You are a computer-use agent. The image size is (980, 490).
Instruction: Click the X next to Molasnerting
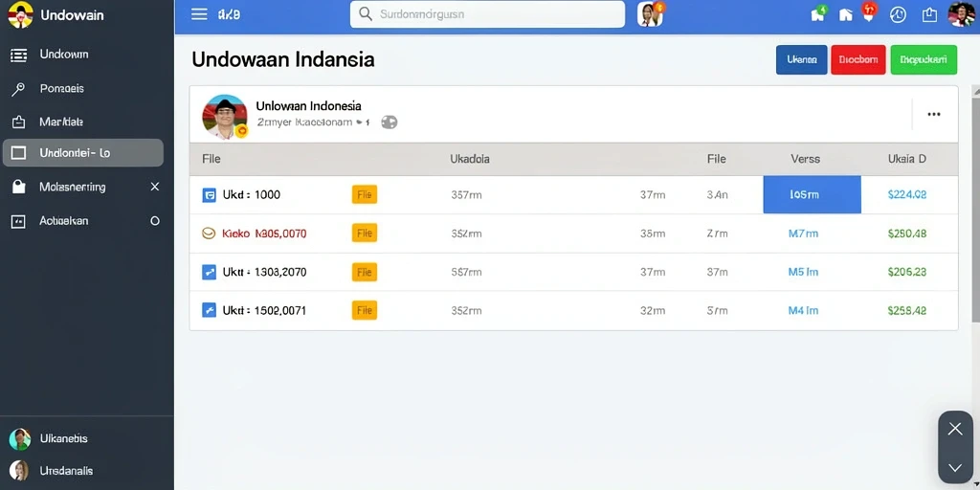[x=155, y=187]
